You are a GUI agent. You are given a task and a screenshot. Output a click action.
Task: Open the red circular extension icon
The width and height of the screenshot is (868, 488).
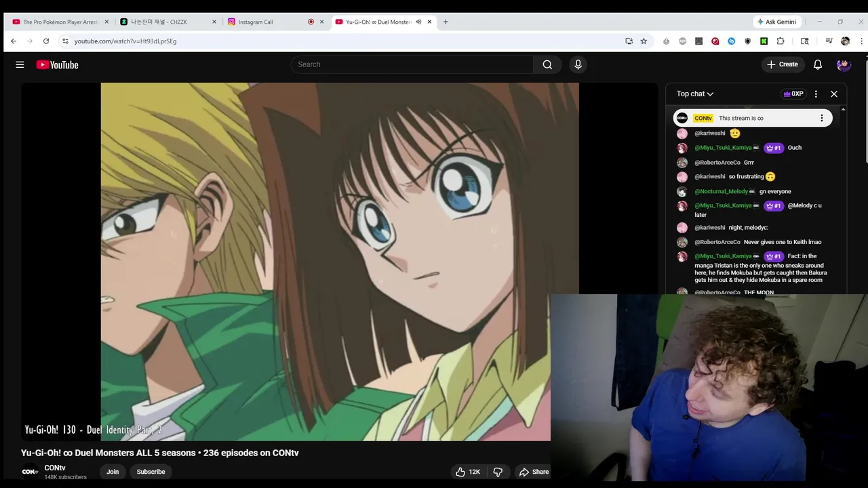tap(715, 41)
